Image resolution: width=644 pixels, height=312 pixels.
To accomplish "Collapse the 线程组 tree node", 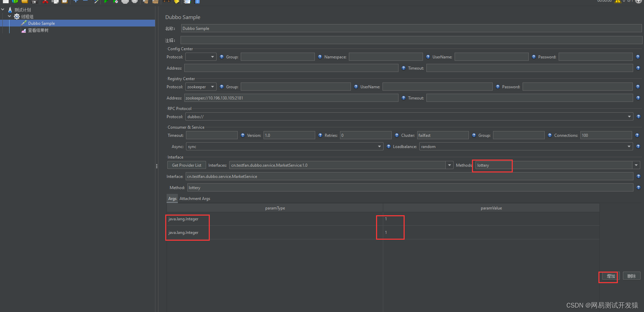I will coord(10,16).
